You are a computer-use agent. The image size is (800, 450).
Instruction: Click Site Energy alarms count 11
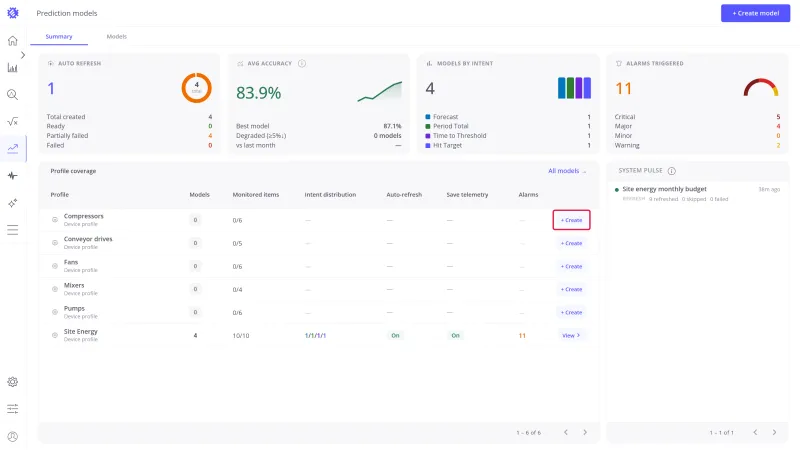522,335
